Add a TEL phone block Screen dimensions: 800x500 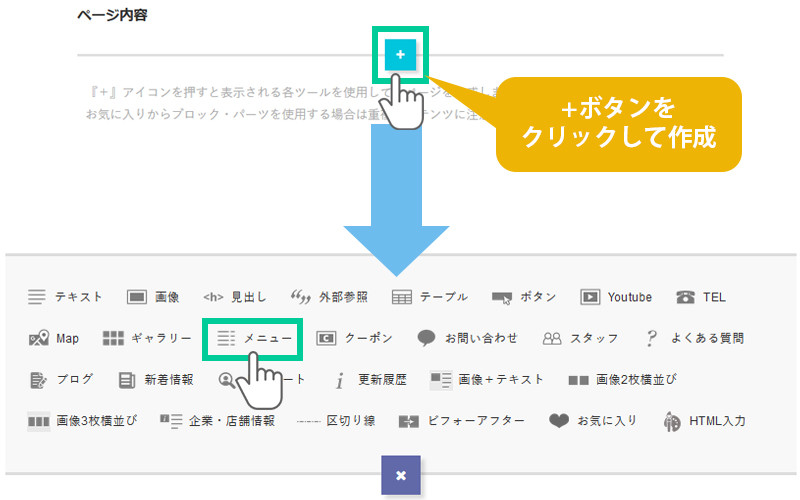point(701,297)
